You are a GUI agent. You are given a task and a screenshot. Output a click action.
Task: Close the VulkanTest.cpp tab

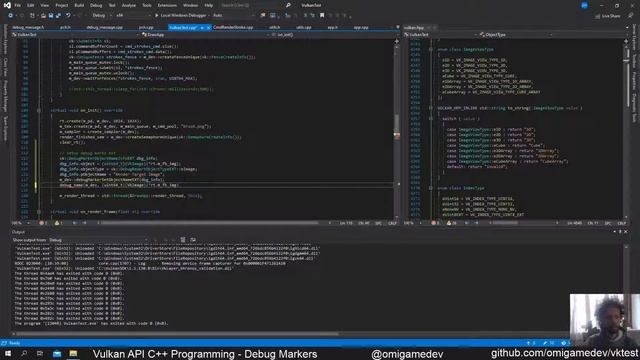tap(208, 28)
